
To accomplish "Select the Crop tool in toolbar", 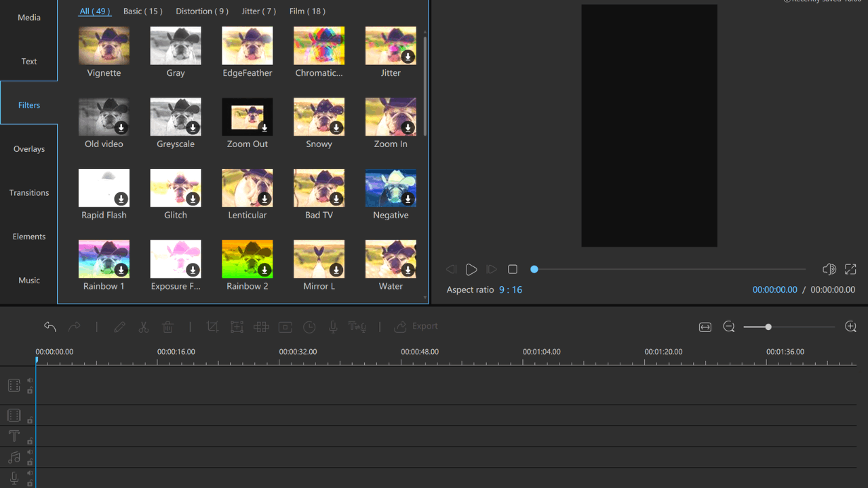I will [x=212, y=327].
